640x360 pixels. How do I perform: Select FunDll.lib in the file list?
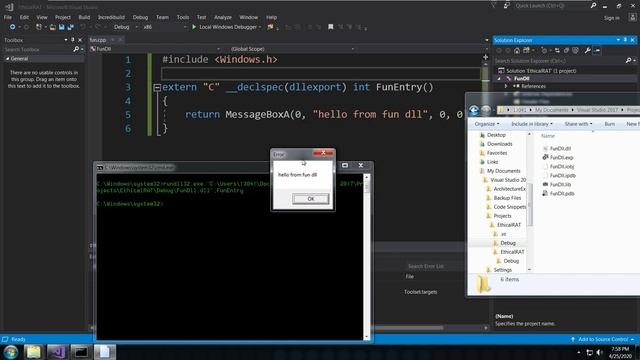tap(557, 184)
